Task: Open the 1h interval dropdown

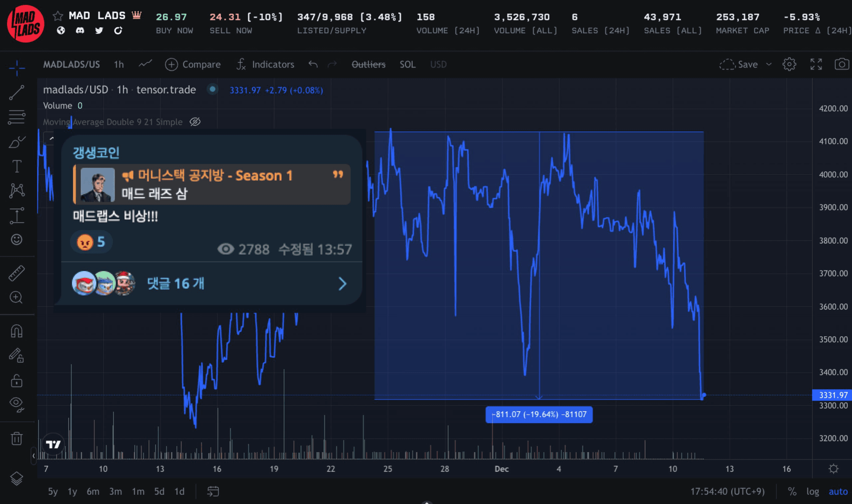Action: tap(118, 65)
